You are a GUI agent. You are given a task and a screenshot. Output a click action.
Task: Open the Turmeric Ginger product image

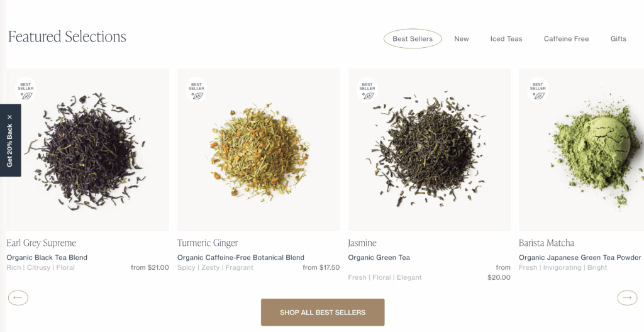click(258, 150)
